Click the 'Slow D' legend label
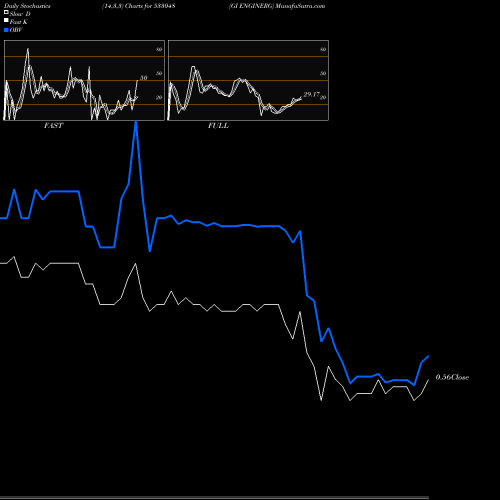Screen dimensions: 500x500 point(20,14)
